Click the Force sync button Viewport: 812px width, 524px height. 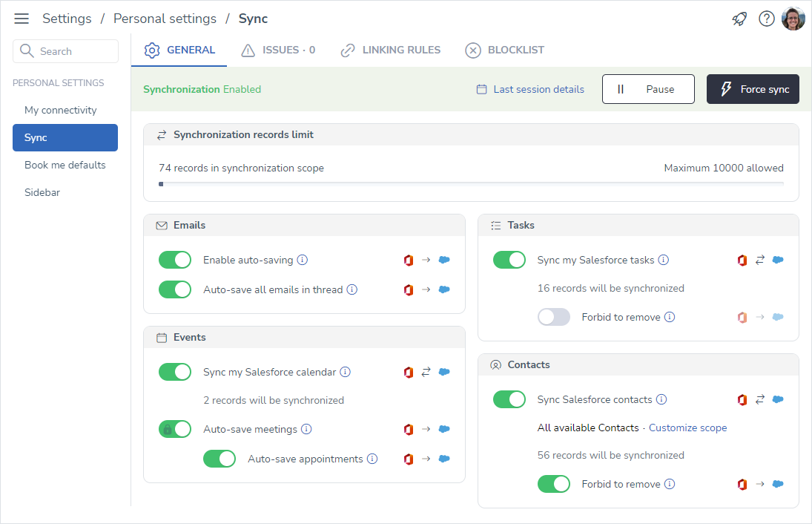[x=753, y=89]
